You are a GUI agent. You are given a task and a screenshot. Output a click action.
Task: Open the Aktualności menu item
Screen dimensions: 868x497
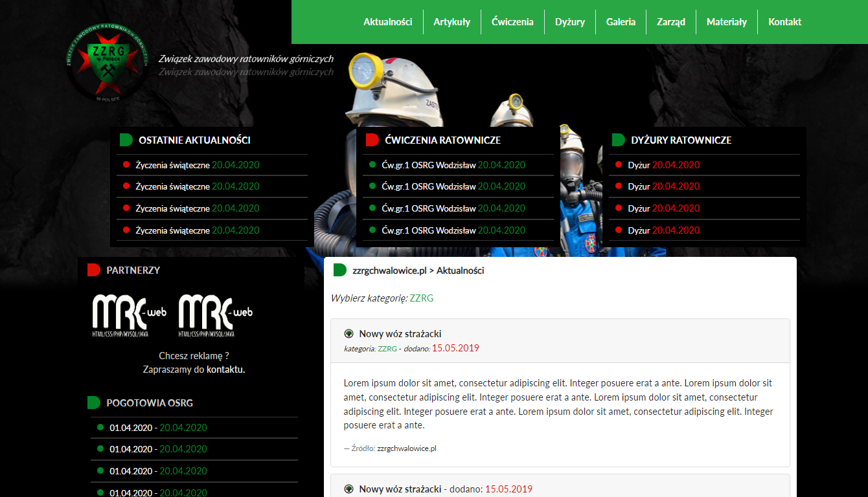387,22
